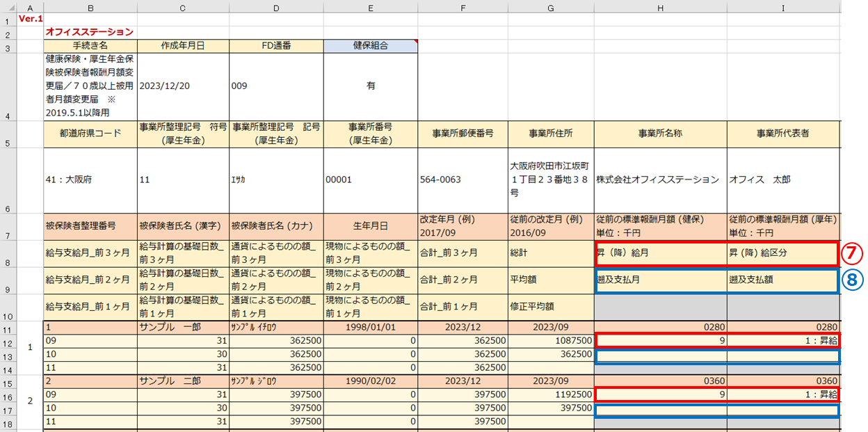Click the オフィスステーション title cell
Viewport: 868px width, 432px height.
[89, 32]
